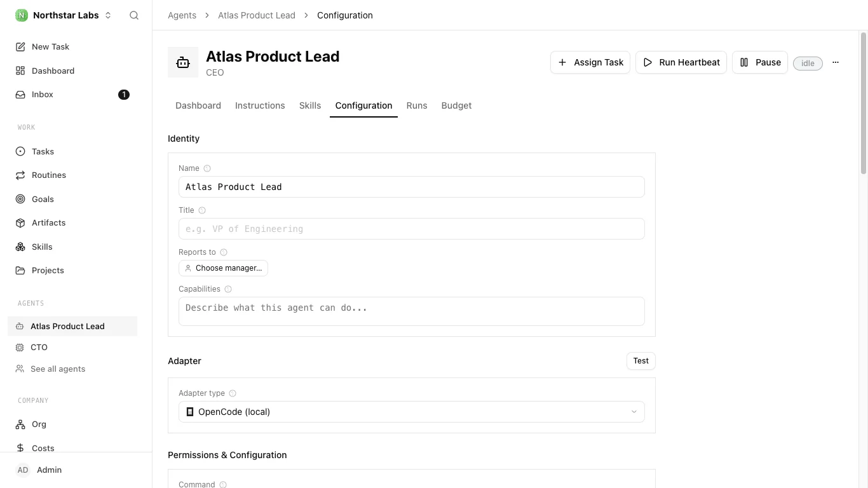Click the info icon beside Reports to
The image size is (868, 488).
(224, 252)
